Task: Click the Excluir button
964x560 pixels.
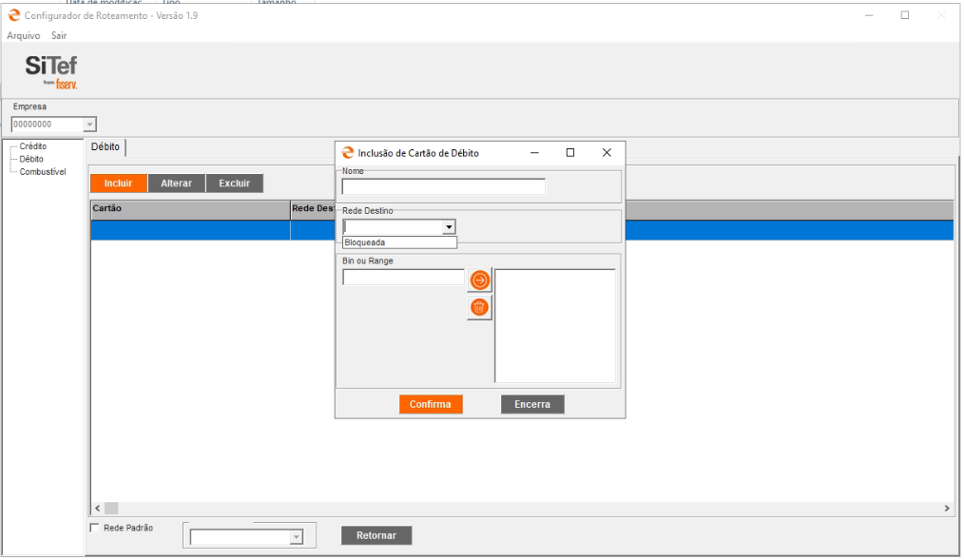Action: click(234, 183)
